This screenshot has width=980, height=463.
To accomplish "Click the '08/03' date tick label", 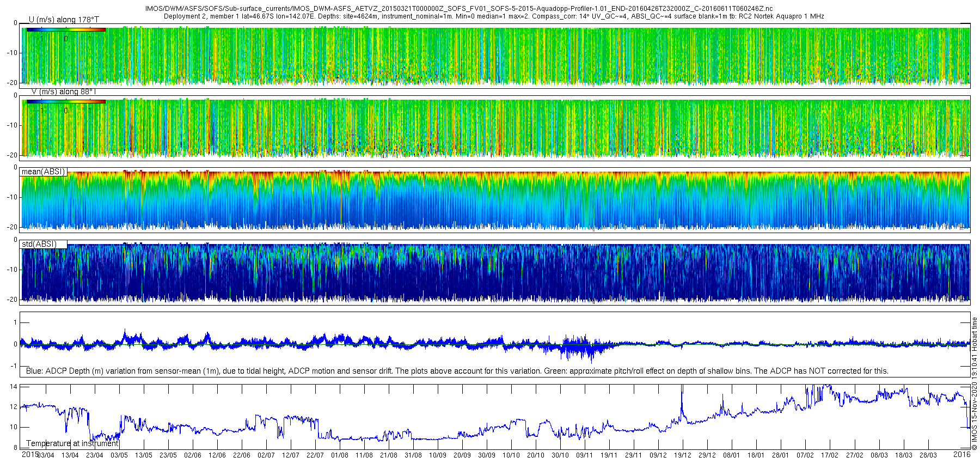I will 879,455.
